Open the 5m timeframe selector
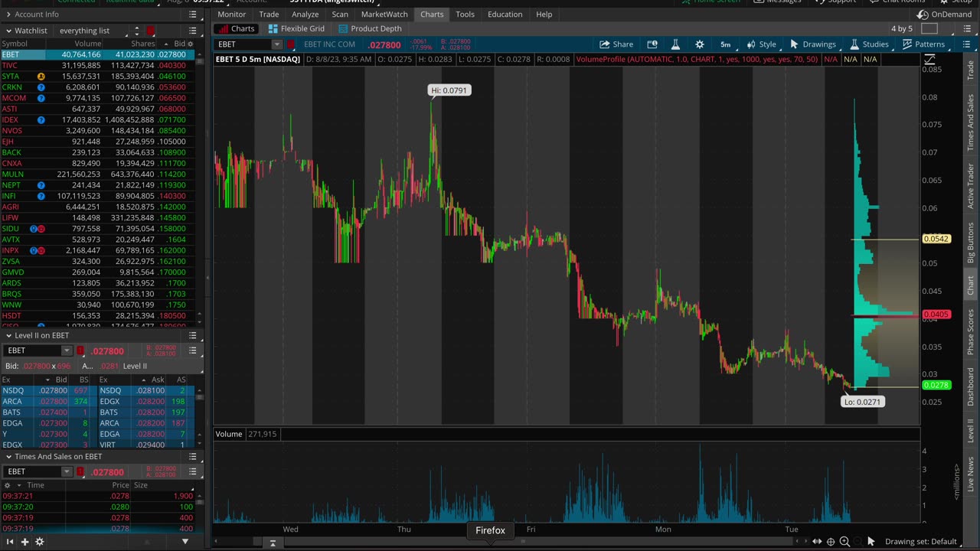The width and height of the screenshot is (980, 551). 725,44
